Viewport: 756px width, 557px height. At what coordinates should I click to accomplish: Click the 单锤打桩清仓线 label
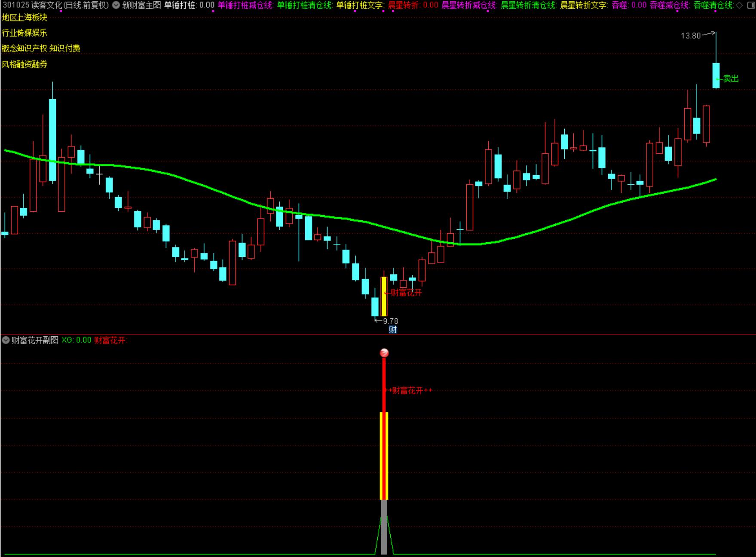tap(304, 5)
